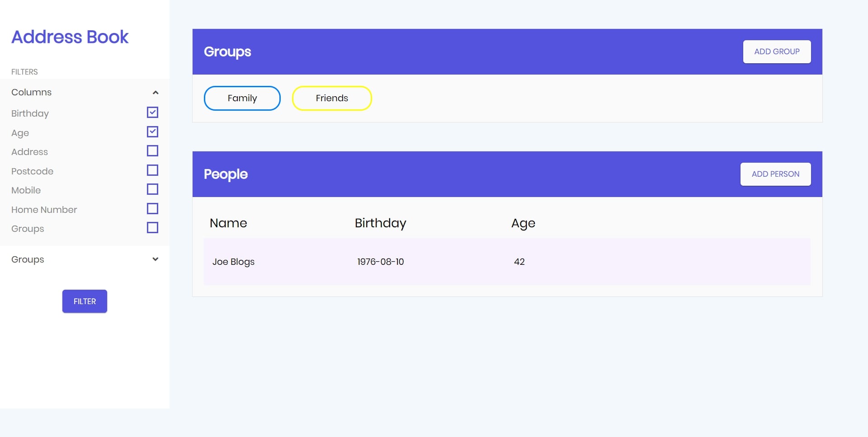Click the Name column header
This screenshot has height=437, width=868.
click(x=228, y=223)
